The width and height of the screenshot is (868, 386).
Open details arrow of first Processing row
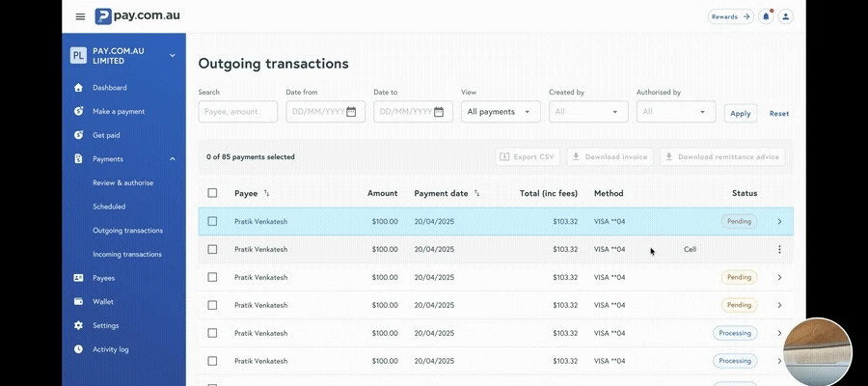(779, 333)
